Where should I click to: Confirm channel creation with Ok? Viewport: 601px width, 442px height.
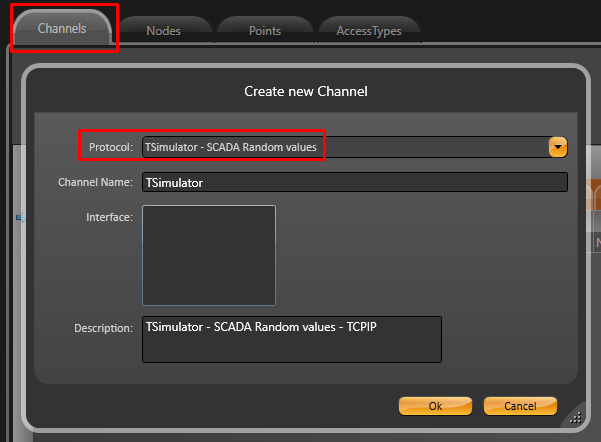435,406
